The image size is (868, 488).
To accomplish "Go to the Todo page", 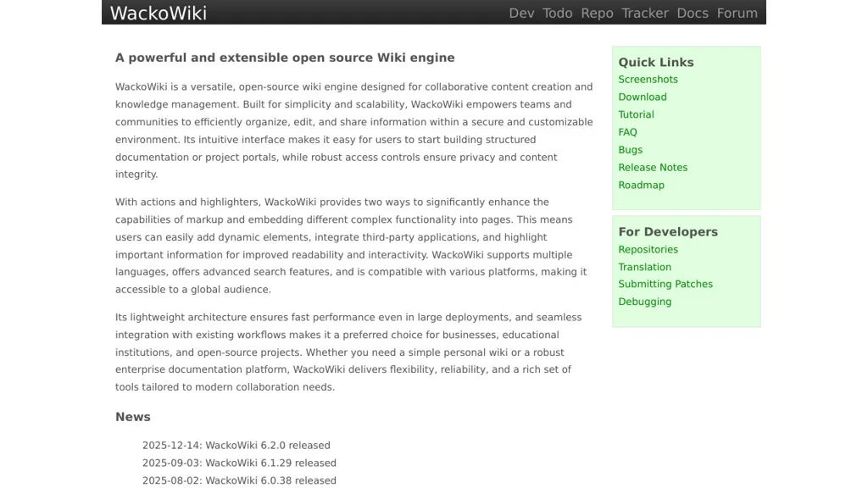I will (558, 13).
